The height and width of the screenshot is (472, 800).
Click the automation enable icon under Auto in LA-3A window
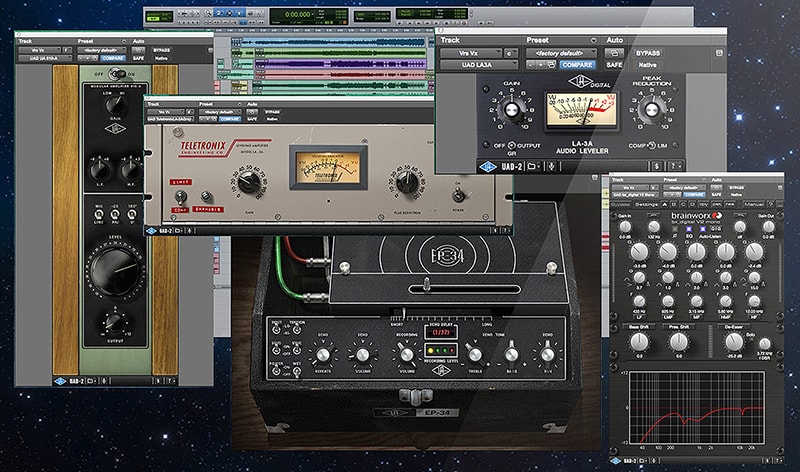(614, 53)
